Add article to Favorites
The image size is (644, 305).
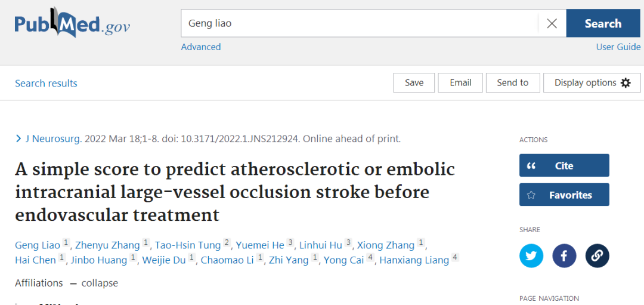(x=564, y=195)
